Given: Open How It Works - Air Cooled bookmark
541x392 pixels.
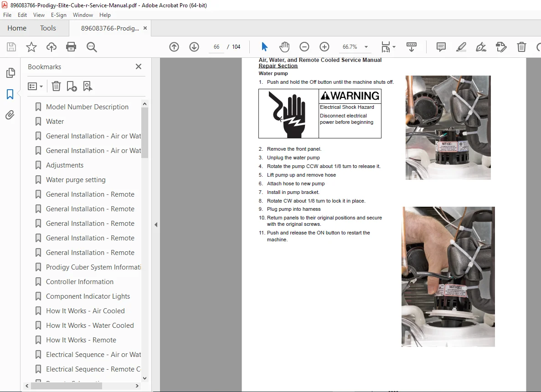Looking at the screenshot, I should pos(85,311).
